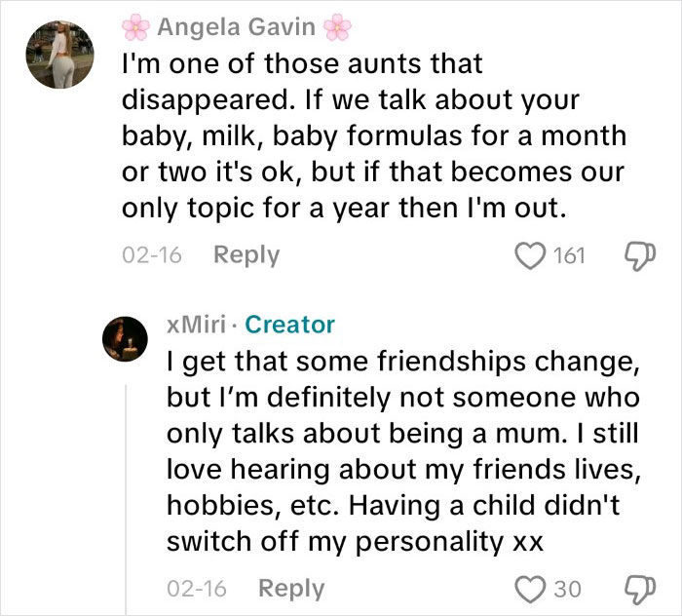
Task: Click the Creator badge next to xMiri
Action: (289, 325)
